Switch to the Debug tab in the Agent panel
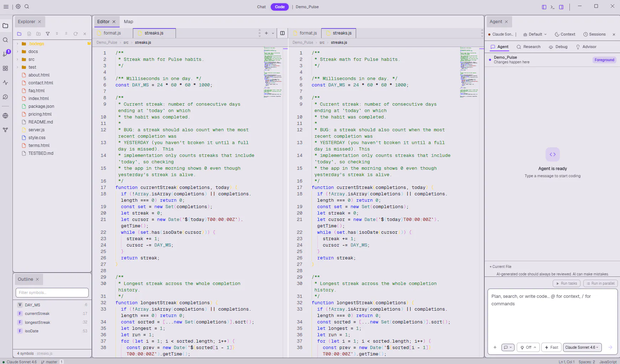This screenshot has width=620, height=364. click(x=558, y=47)
